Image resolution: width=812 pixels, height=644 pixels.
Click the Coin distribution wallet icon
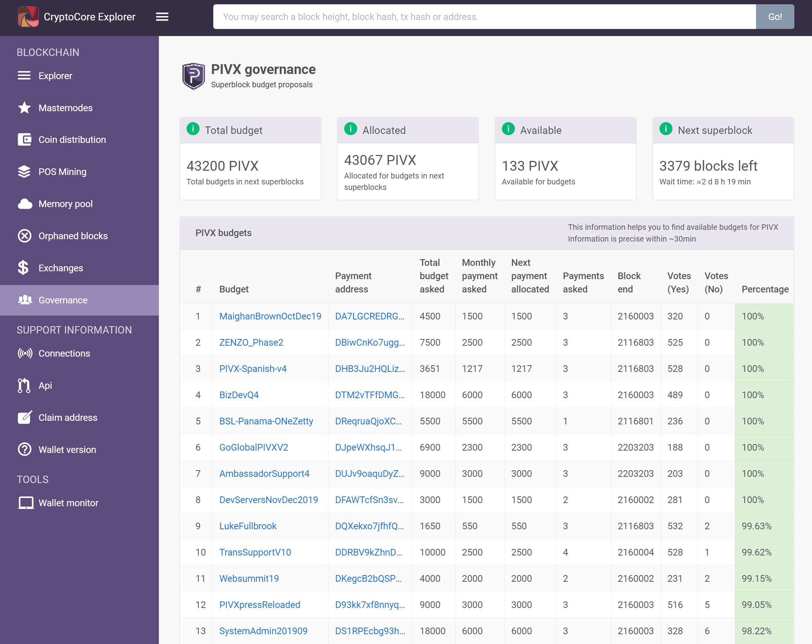coord(24,140)
